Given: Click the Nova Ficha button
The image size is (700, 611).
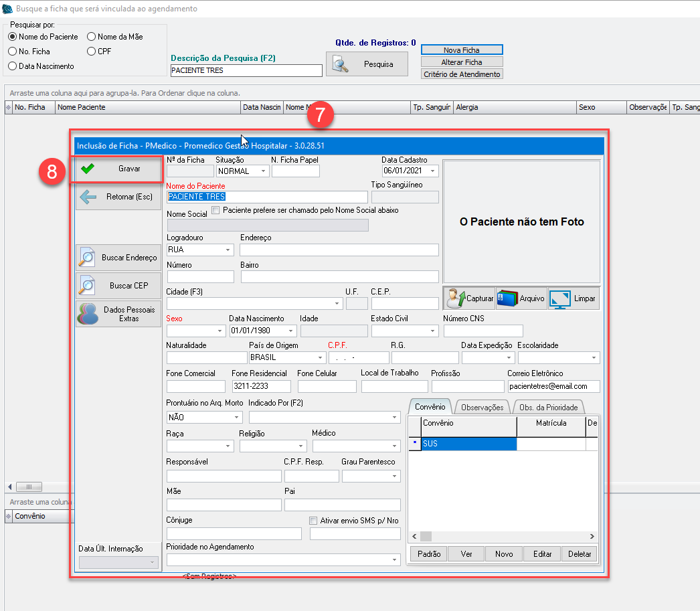Looking at the screenshot, I should pyautogui.click(x=462, y=50).
